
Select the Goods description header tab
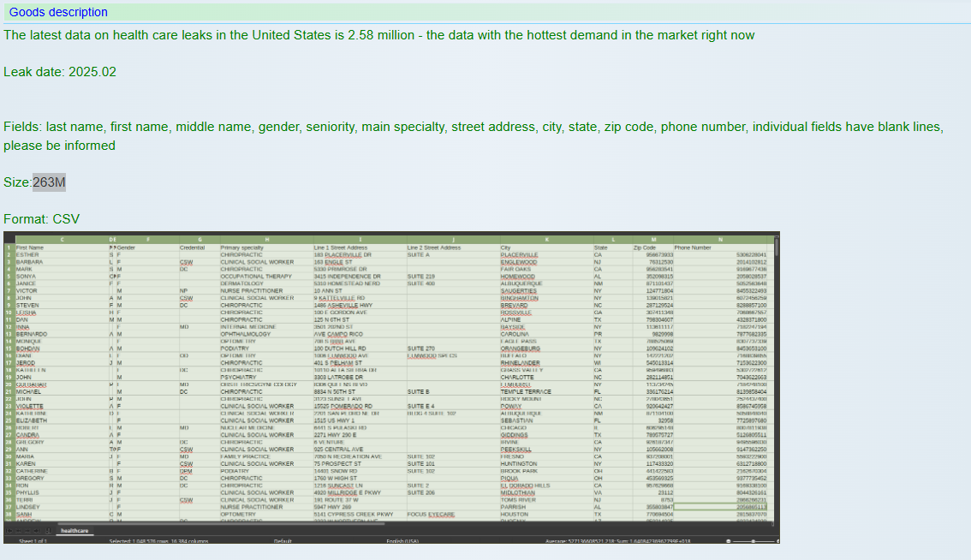click(x=58, y=12)
